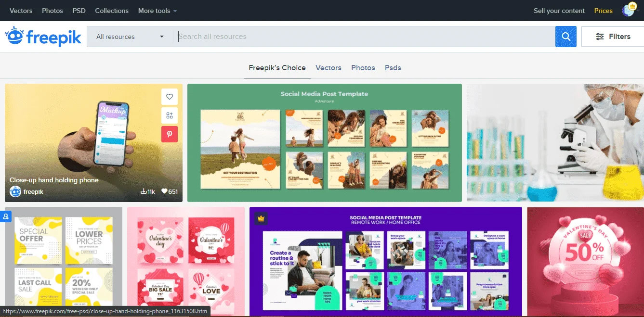The width and height of the screenshot is (644, 317).
Task: Click the blue badge on yellow sale card
Action: point(5,217)
